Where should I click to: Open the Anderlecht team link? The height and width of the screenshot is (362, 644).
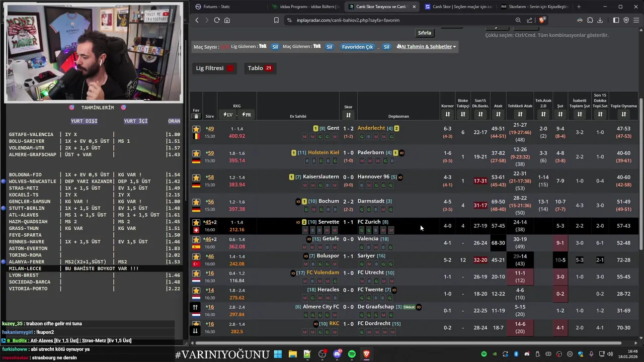pyautogui.click(x=371, y=128)
